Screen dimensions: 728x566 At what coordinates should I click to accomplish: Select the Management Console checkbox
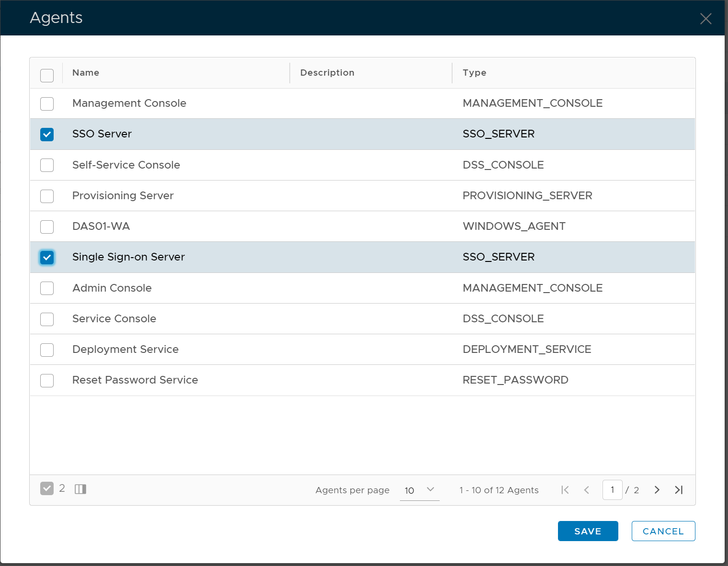(47, 104)
